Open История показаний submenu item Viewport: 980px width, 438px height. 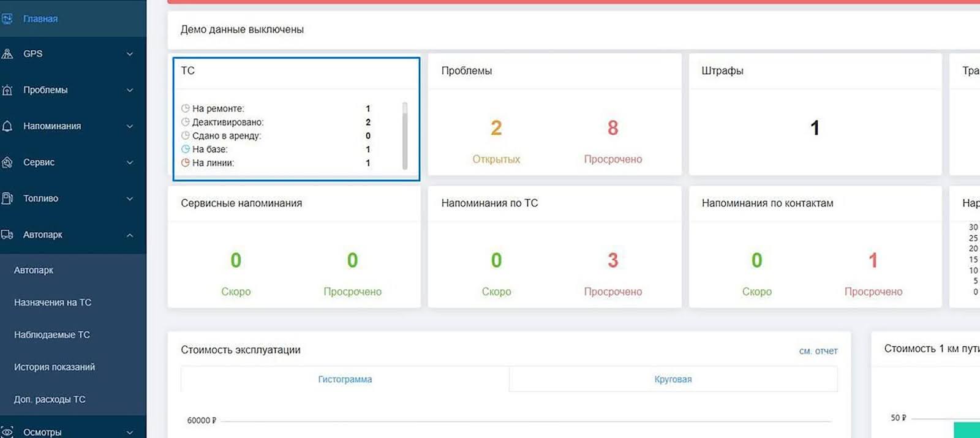pyautogui.click(x=55, y=367)
